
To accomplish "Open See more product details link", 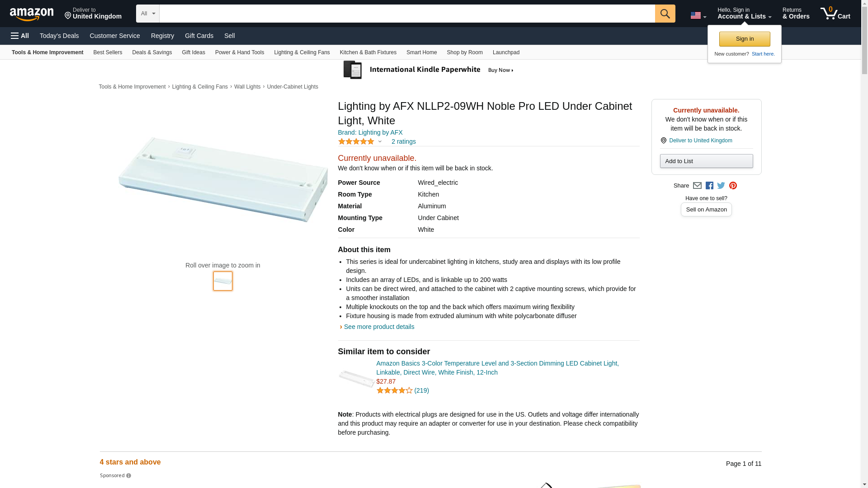I will coord(379,327).
